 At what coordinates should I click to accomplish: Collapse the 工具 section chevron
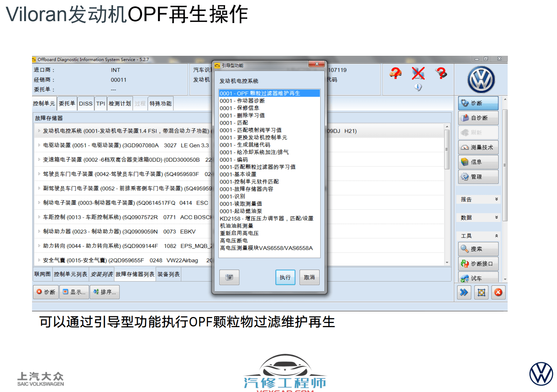click(x=496, y=236)
